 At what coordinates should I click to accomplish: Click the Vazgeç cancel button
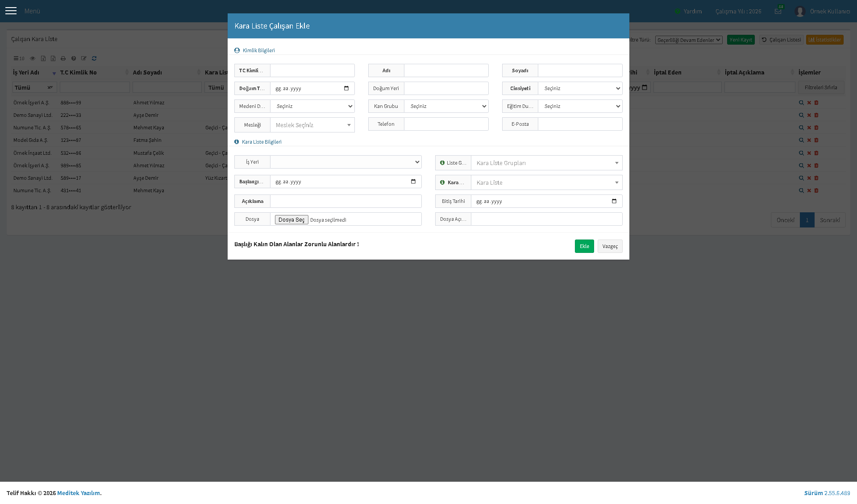610,246
